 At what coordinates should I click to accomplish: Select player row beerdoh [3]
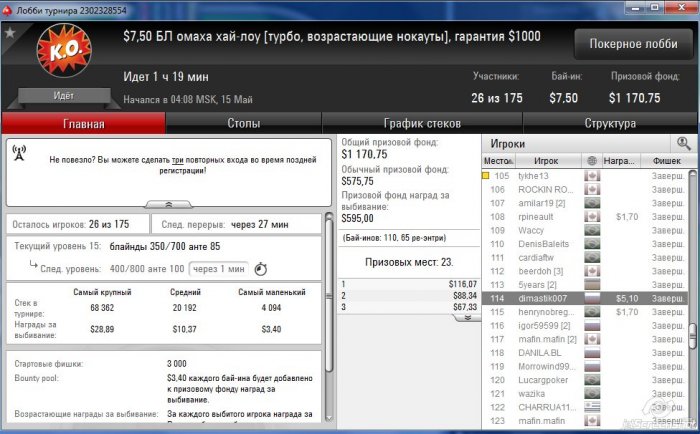(x=584, y=271)
